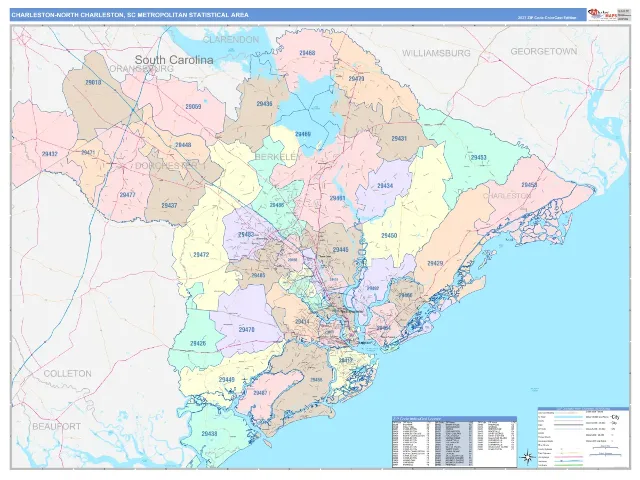Click the 'BEAUFORT' county label
Screen dimensions: 640x480
(57, 427)
